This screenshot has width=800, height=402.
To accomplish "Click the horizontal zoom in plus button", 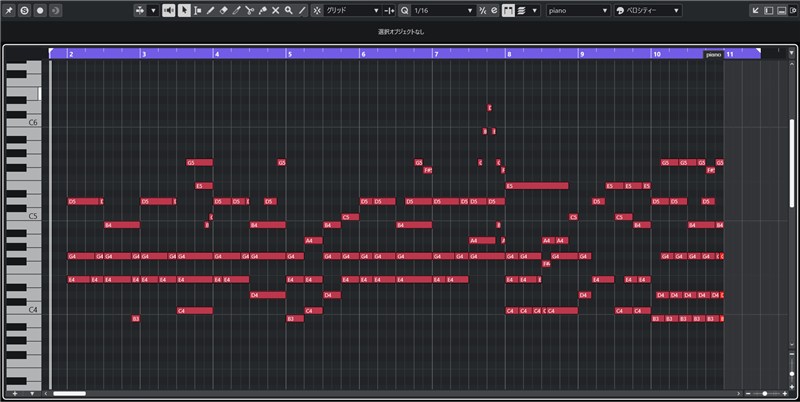I will 785,393.
